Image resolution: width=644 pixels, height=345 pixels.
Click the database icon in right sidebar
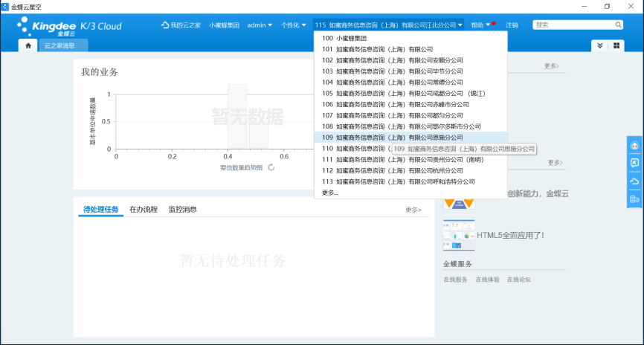[634, 199]
